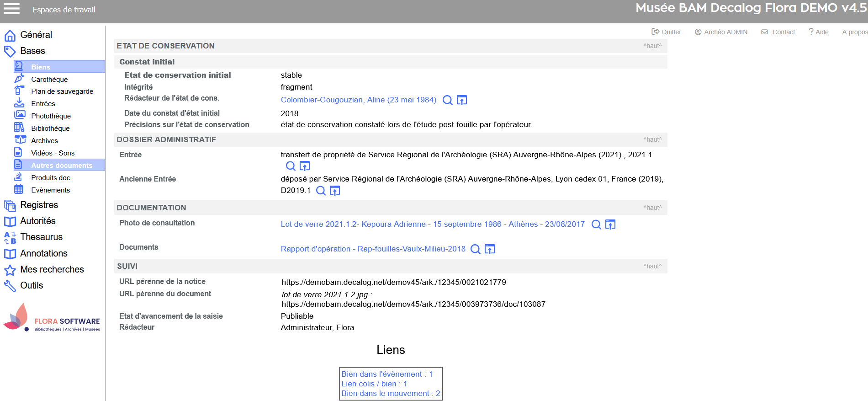Follow the Lien colis / bien link
This screenshot has width=868, height=401.
[374, 384]
